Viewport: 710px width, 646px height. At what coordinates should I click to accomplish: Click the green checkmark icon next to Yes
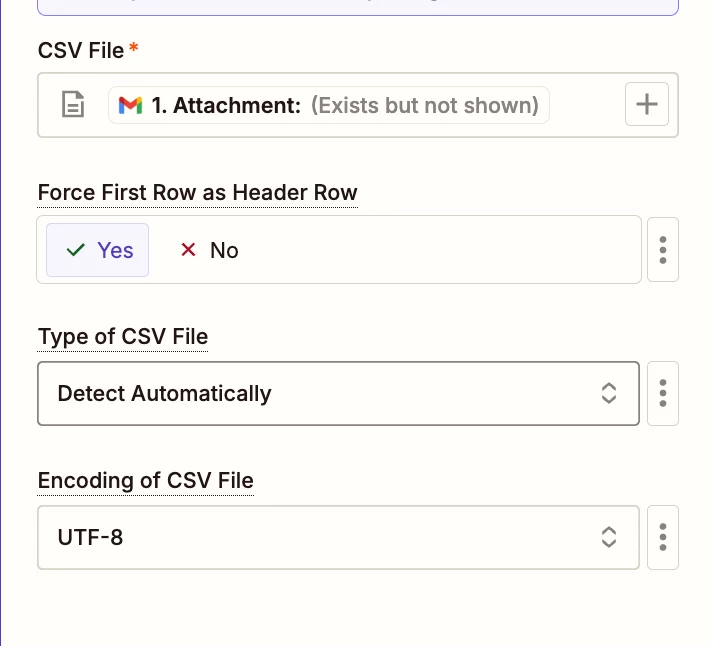point(76,250)
